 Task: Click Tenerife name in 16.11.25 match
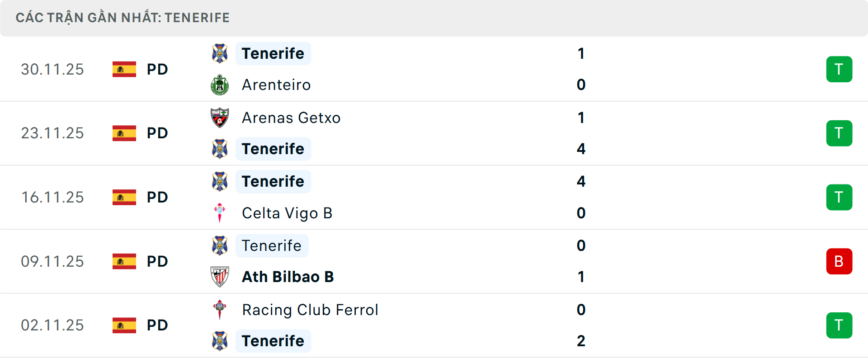(273, 181)
